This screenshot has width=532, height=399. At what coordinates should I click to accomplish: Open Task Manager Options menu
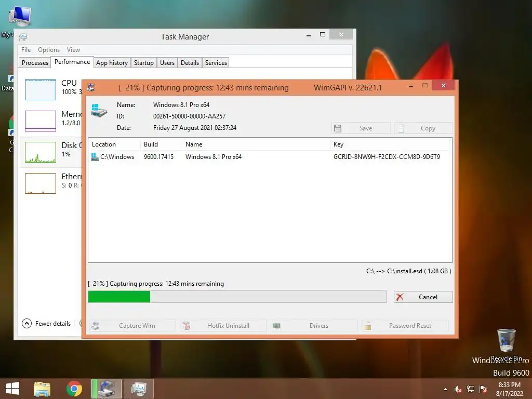(49, 49)
